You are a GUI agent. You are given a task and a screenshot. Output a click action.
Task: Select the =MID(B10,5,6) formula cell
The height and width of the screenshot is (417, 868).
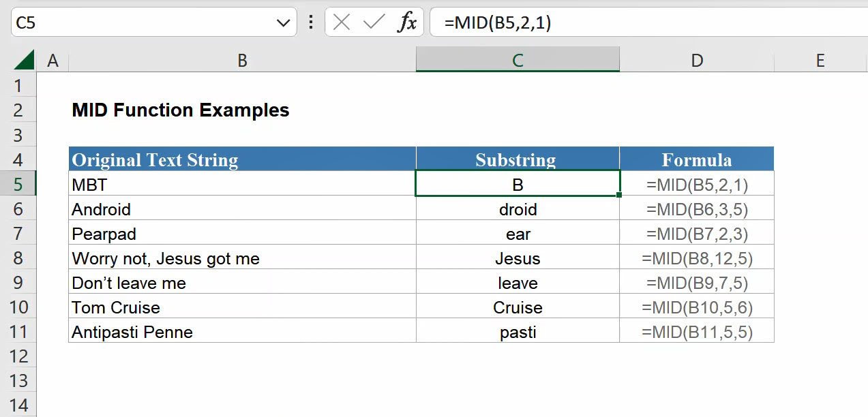click(696, 307)
